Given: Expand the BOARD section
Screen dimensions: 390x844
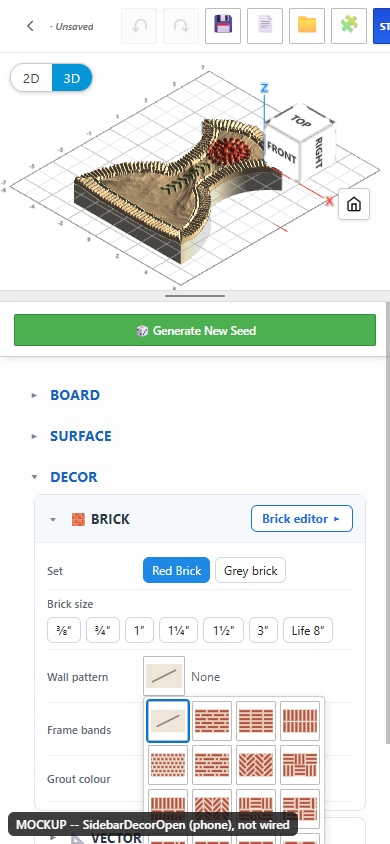Looking at the screenshot, I should [75, 395].
